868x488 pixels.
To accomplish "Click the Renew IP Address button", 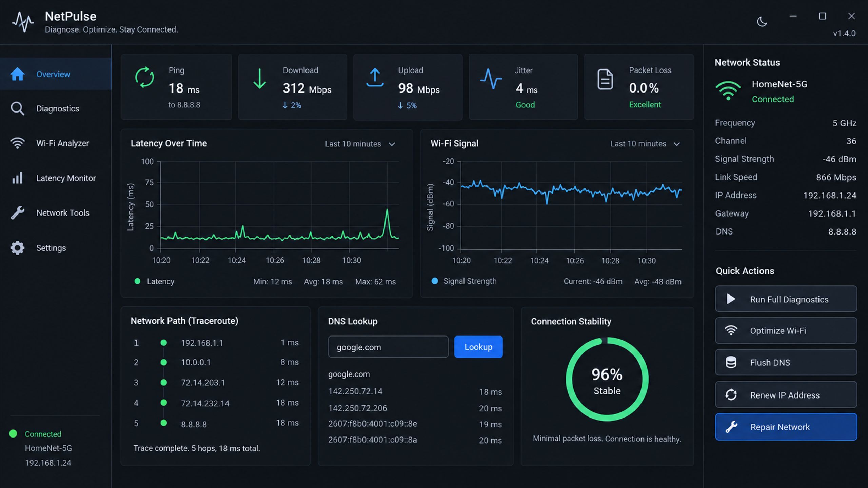I will (x=786, y=395).
